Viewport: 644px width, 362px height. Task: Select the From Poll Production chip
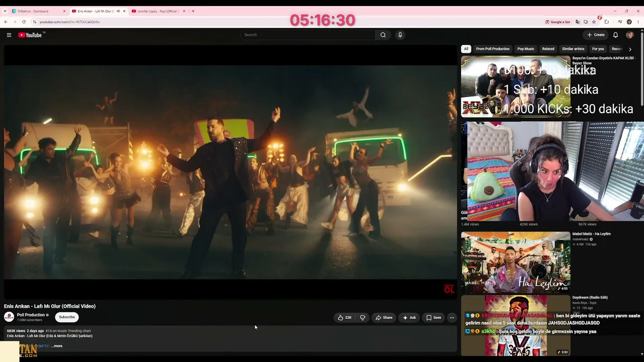click(493, 49)
